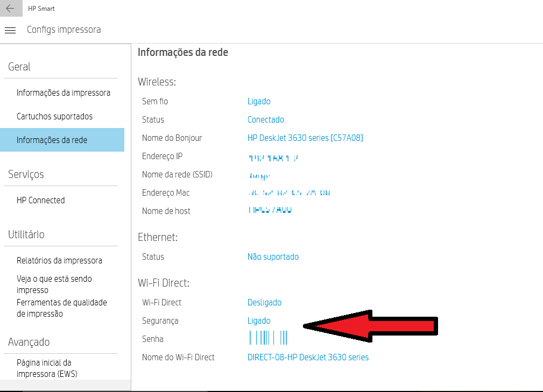The image size is (543, 392).
Task: Click the back arrow icon
Action: (x=10, y=9)
